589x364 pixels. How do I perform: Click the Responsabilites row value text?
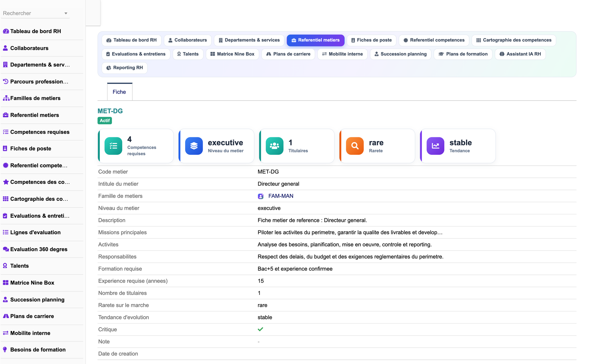click(350, 257)
